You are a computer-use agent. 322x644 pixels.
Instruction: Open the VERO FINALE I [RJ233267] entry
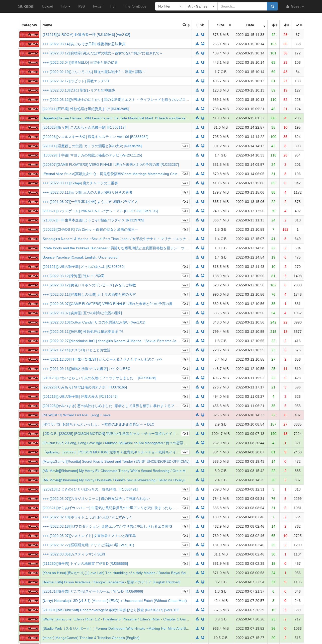tap(111, 165)
